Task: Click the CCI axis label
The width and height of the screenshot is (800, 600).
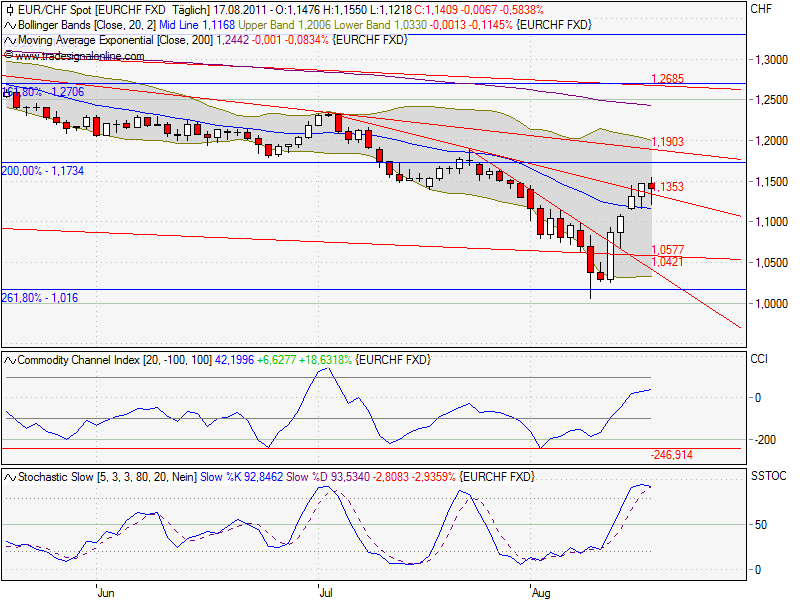Action: point(759,359)
